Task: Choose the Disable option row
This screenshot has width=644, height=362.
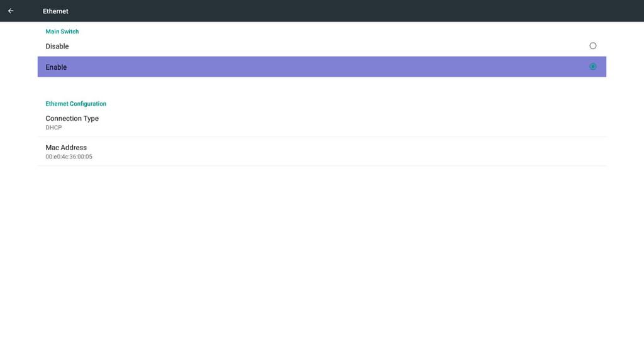Action: point(321,46)
